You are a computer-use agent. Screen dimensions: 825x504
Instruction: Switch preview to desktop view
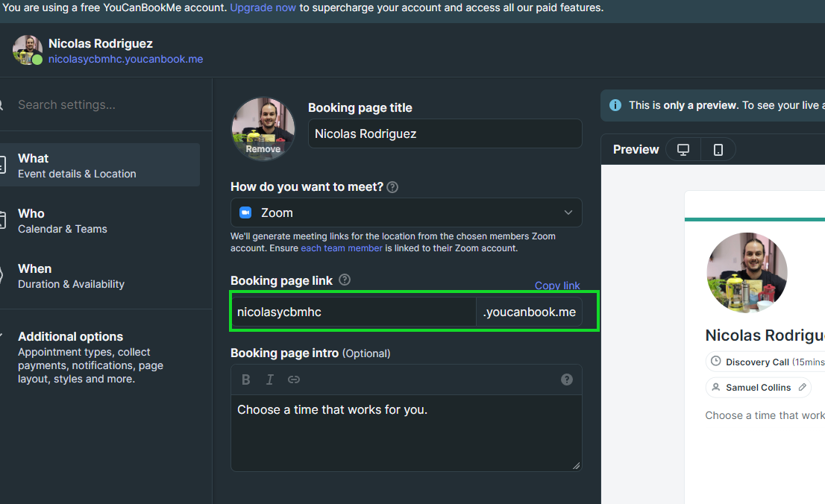pos(683,149)
